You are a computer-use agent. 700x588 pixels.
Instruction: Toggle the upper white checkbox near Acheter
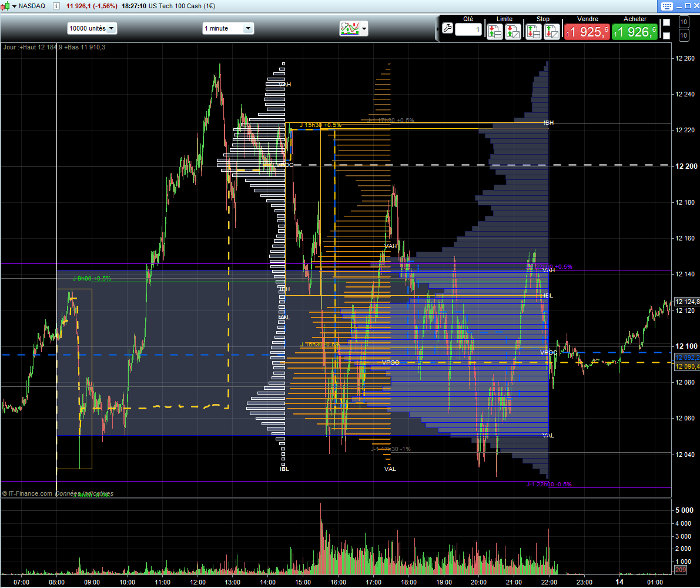tap(666, 22)
